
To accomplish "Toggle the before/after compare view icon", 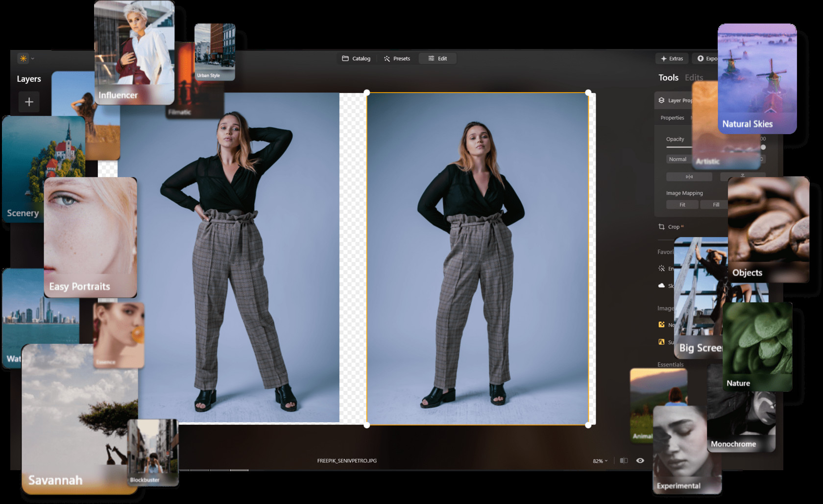I will pyautogui.click(x=624, y=460).
